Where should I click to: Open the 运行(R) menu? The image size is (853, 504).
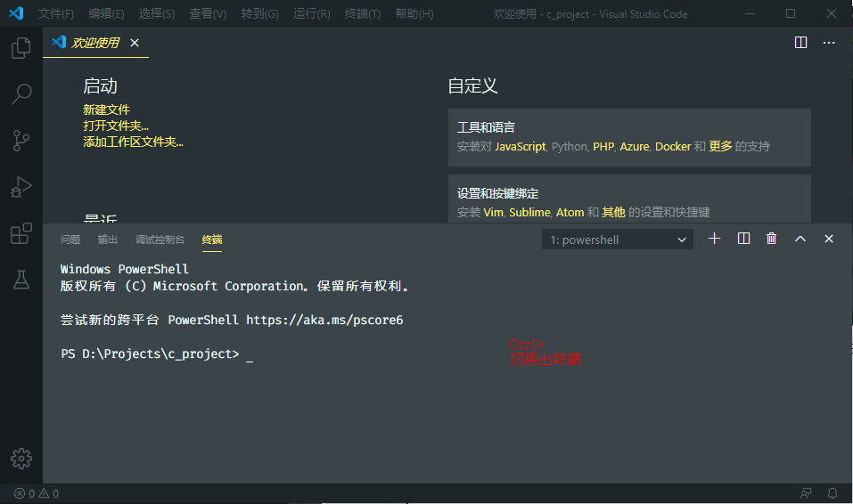pos(312,13)
